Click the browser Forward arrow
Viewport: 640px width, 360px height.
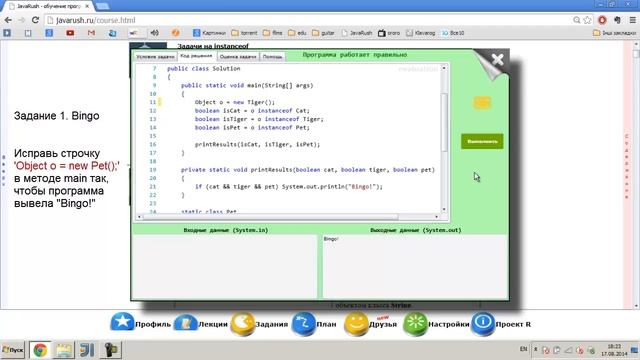tap(21, 20)
